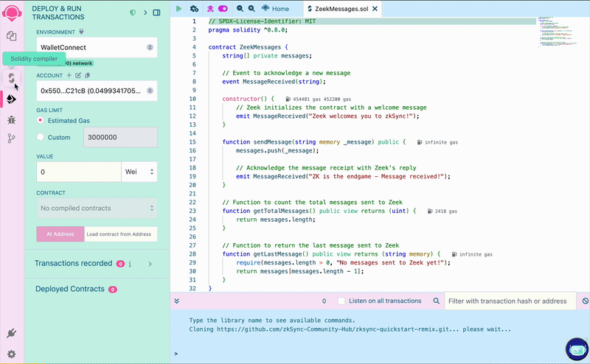This screenshot has width=590, height=364.
Task: Switch to the Home tab
Action: 276,9
